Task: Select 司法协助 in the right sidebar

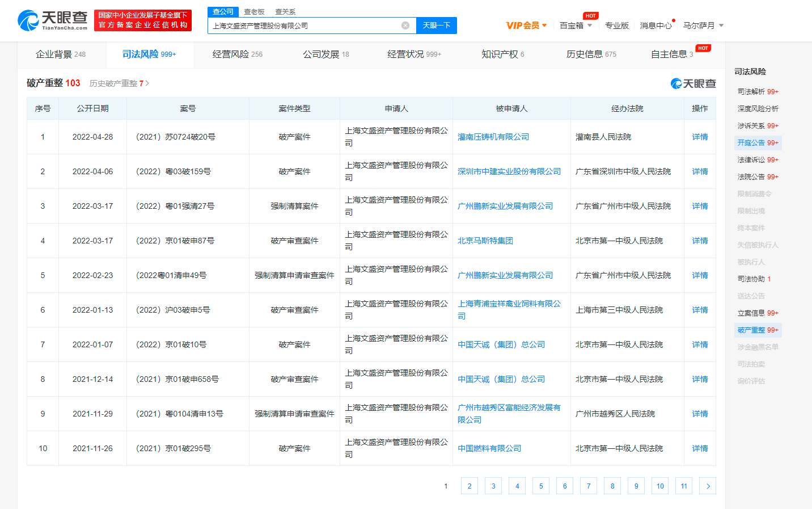Action: pyautogui.click(x=754, y=279)
